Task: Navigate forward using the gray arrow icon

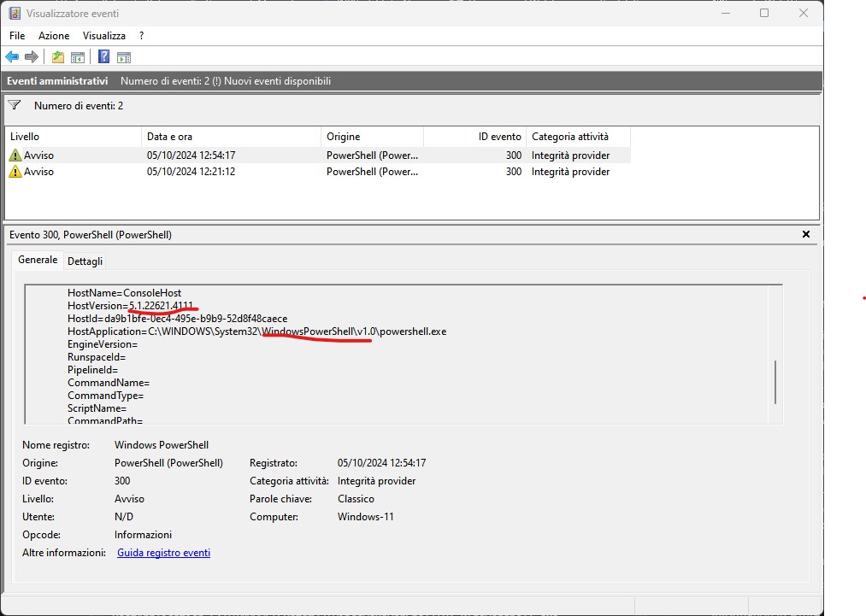Action: point(32,56)
